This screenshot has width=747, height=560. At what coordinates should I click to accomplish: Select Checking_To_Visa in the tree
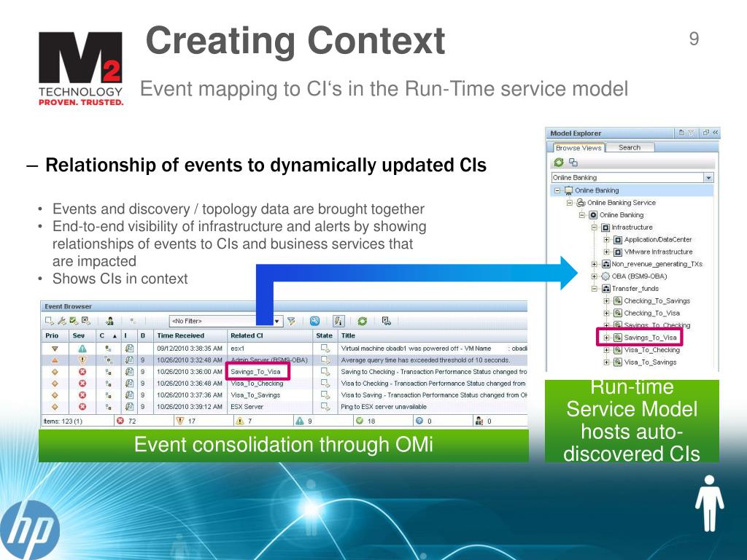[651, 314]
